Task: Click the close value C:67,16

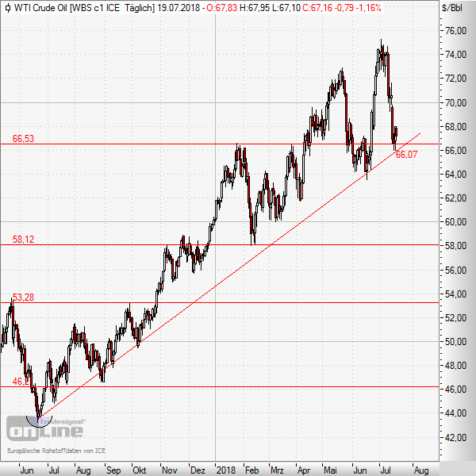Action: (x=317, y=8)
